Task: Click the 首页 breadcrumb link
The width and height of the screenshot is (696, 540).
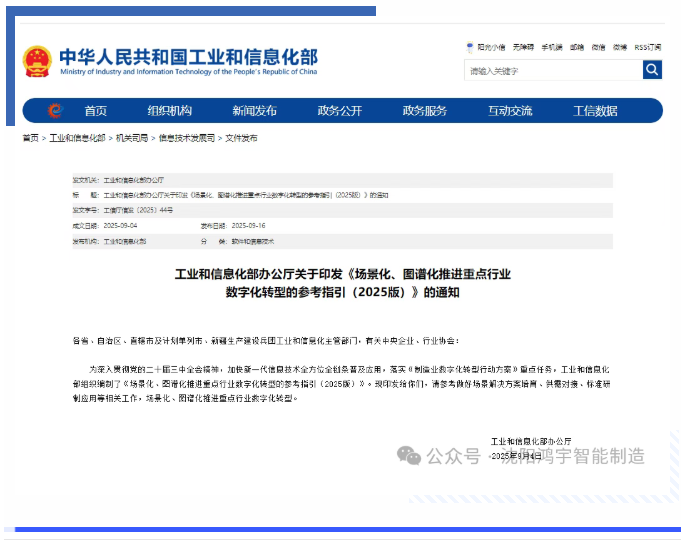Action: click(x=31, y=138)
